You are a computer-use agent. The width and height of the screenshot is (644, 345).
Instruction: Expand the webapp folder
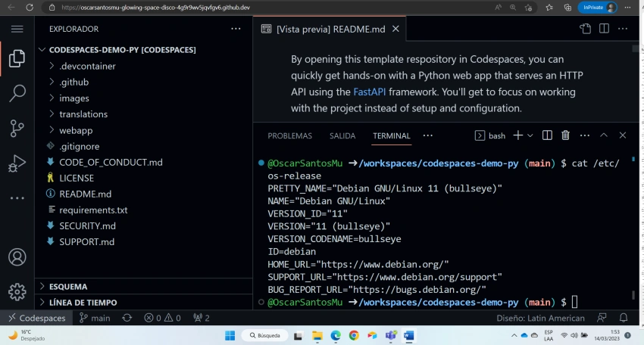pos(76,130)
